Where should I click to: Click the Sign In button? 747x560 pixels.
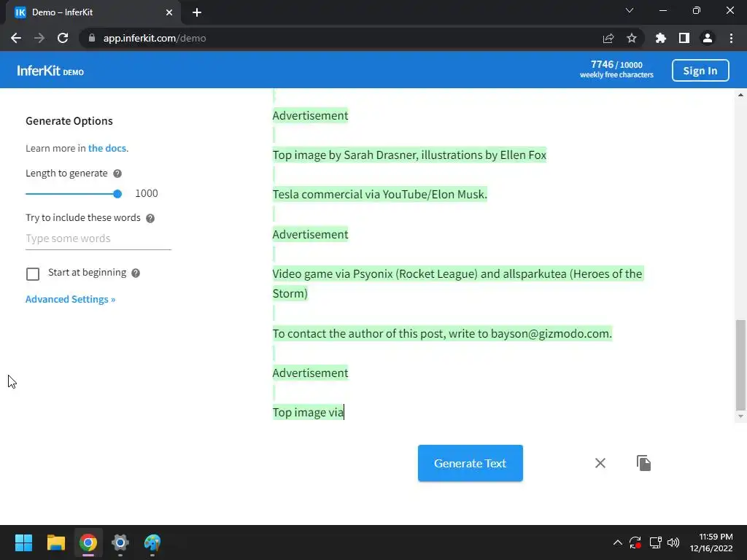700,71
